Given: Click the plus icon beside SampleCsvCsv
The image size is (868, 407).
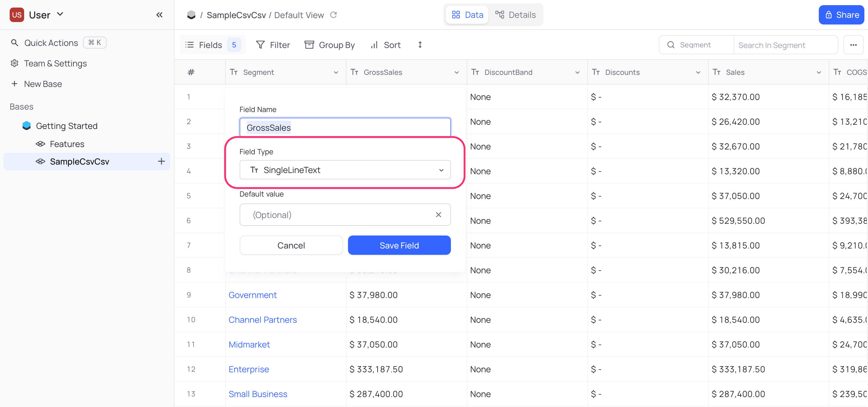Looking at the screenshot, I should (161, 162).
